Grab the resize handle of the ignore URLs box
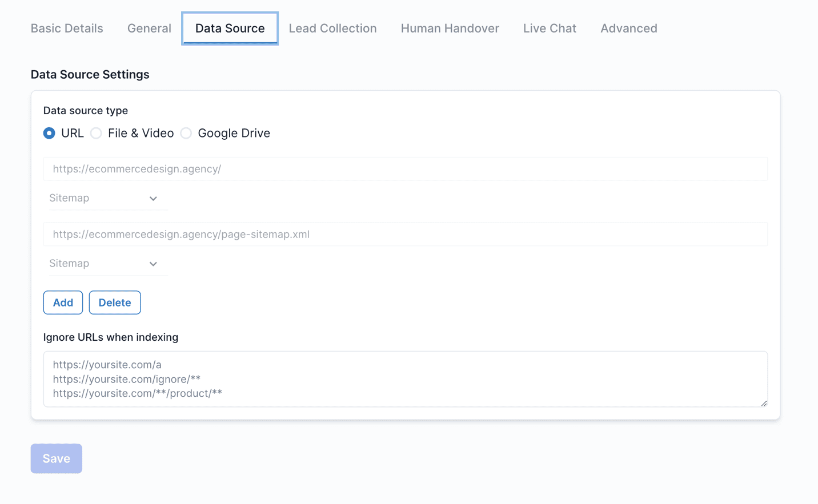 [764, 403]
